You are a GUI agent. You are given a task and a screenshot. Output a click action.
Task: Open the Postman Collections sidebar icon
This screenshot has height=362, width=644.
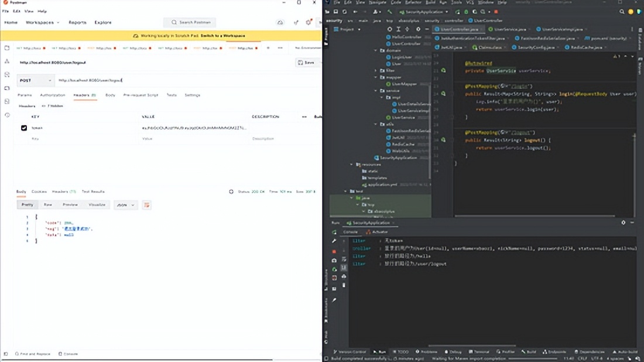coord(7,48)
